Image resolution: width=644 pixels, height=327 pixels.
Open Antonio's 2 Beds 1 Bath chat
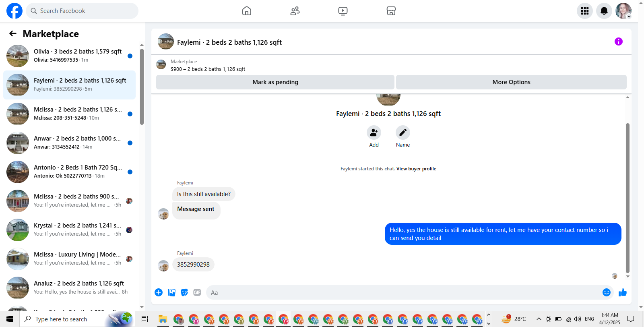pos(69,172)
